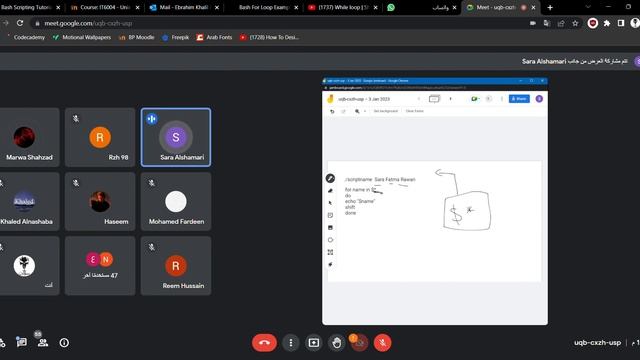The image size is (640, 360).
Task: Show the participants people panel
Action: [x=42, y=343]
